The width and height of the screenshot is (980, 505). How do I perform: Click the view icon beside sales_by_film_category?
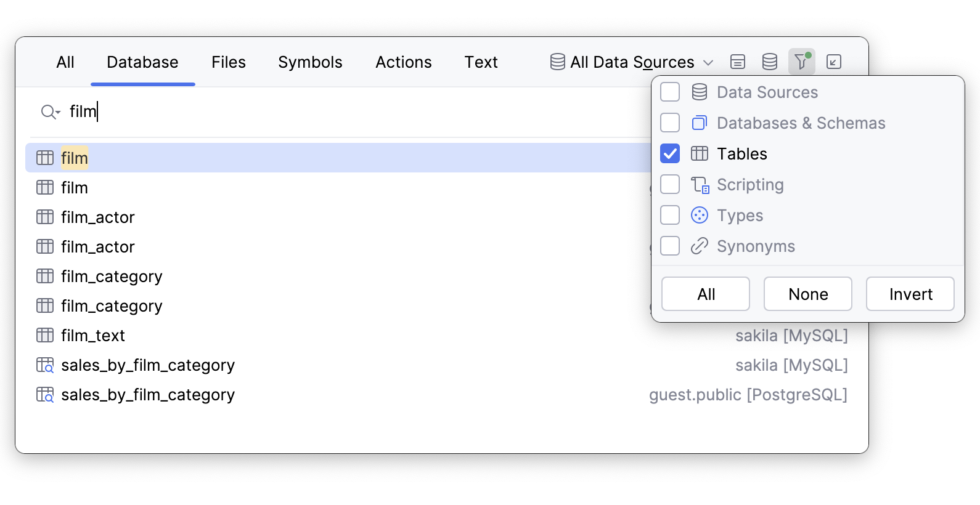[44, 365]
